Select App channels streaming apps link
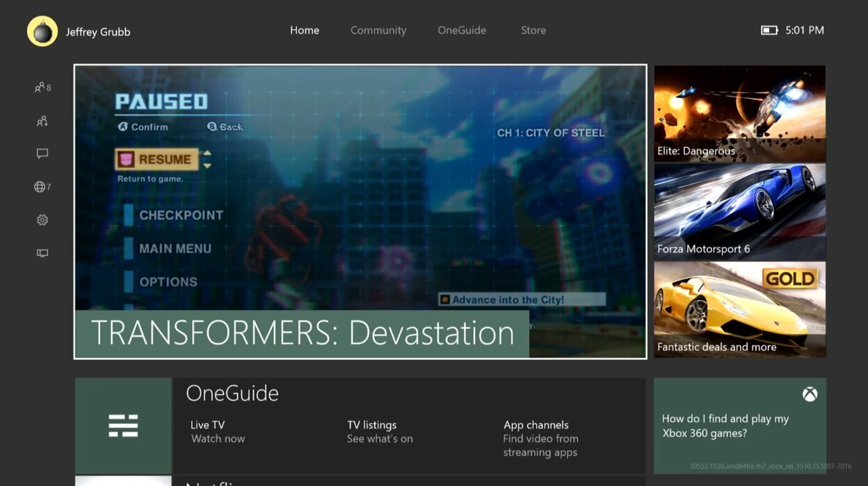 point(540,439)
